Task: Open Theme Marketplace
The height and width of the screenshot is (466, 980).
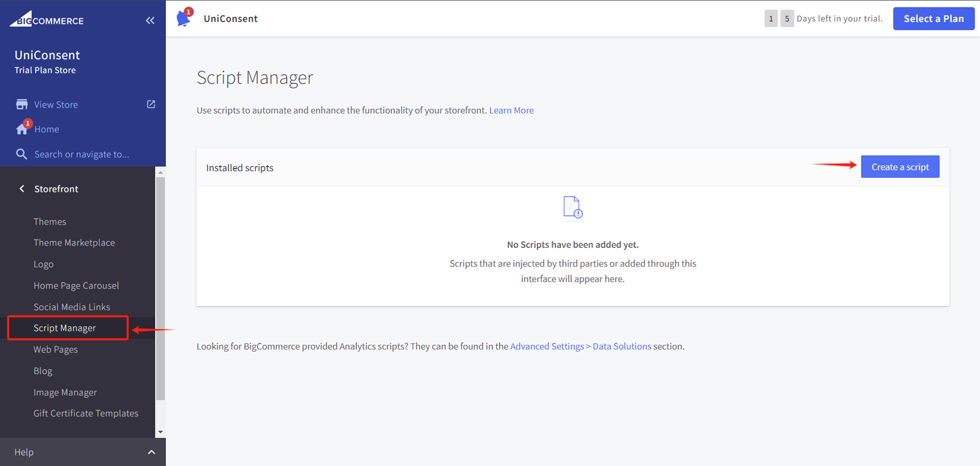Action: point(74,243)
